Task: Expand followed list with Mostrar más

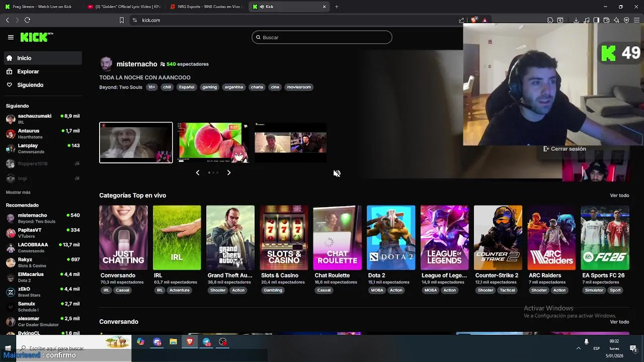Action: 18,192
